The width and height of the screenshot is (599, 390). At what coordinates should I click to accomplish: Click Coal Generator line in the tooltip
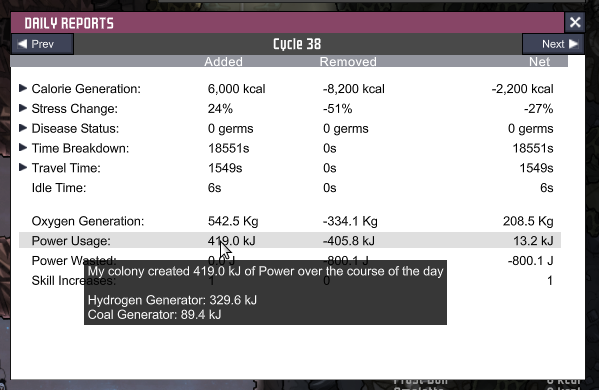155,315
